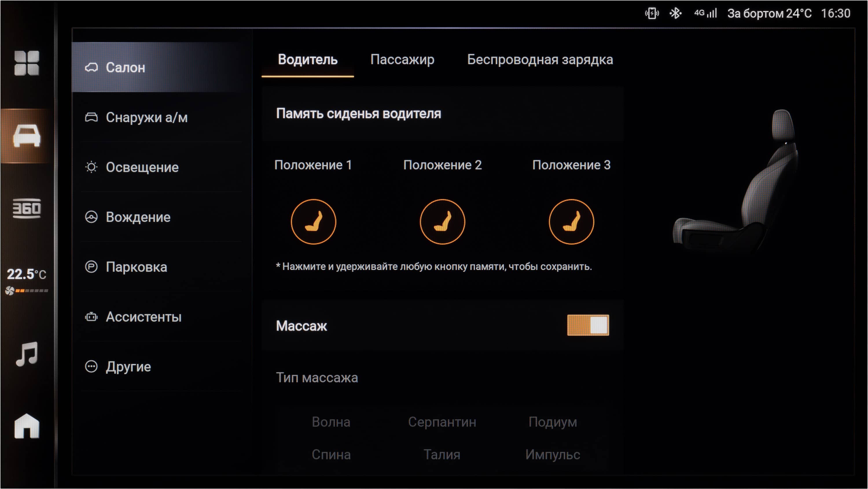Go to the home screen icon
Screen dimensions: 868x489
(x=27, y=426)
